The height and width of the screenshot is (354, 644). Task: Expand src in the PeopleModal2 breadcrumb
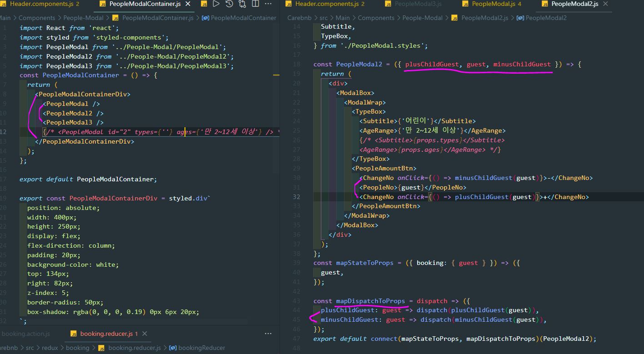(323, 18)
